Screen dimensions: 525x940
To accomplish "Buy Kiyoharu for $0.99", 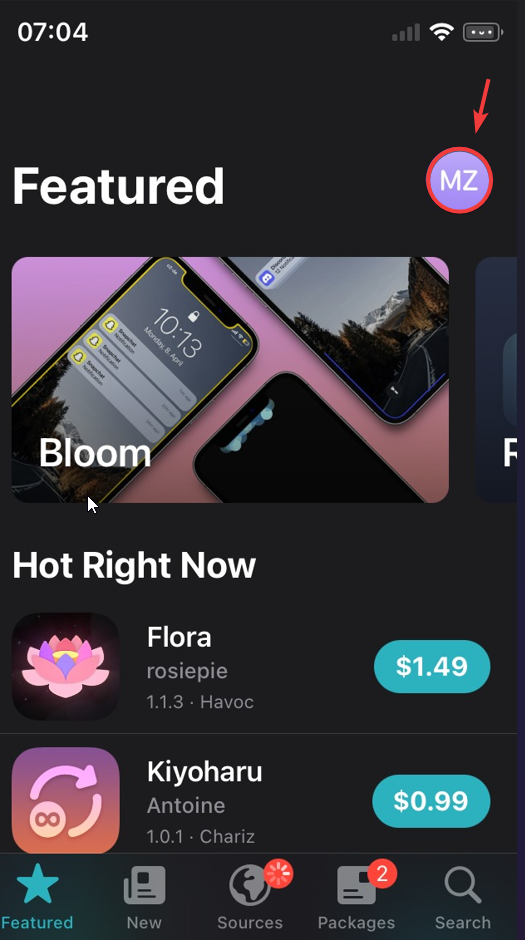I will tap(432, 802).
